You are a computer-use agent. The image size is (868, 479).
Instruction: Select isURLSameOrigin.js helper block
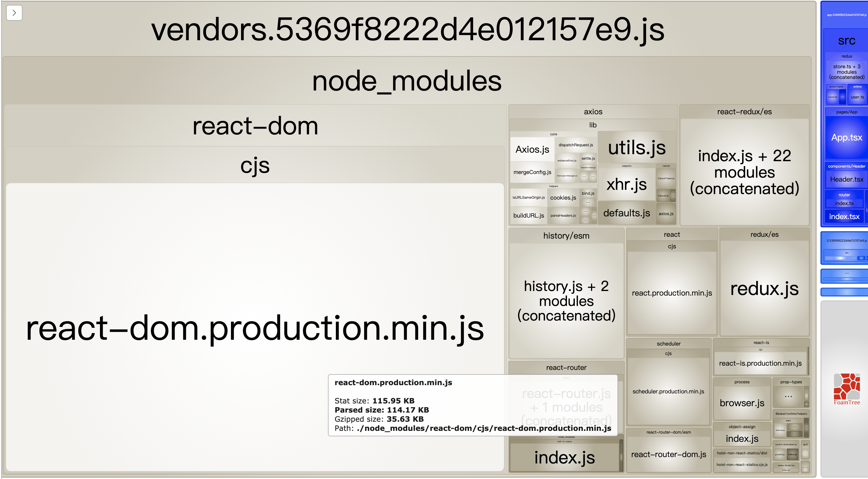[528, 197]
